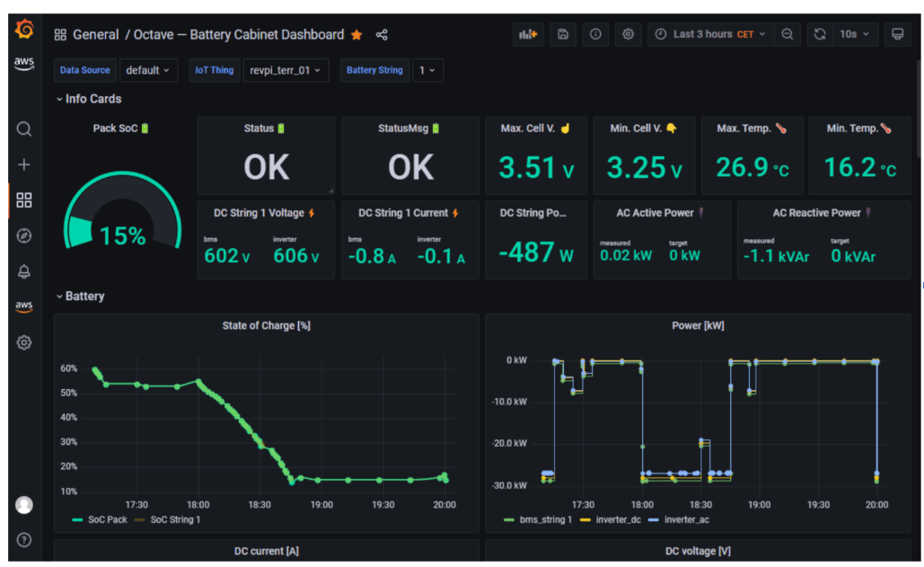Toggle SoC Pack series in legend

[107, 519]
